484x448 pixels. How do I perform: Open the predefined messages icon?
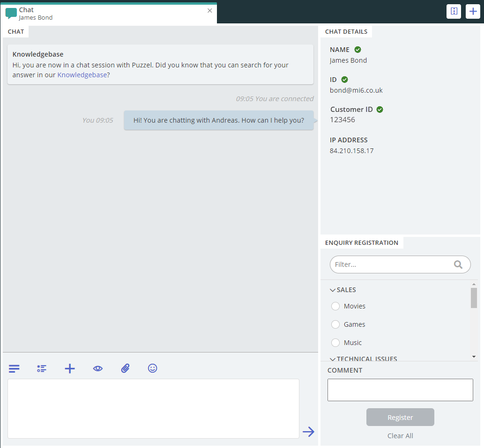point(14,368)
